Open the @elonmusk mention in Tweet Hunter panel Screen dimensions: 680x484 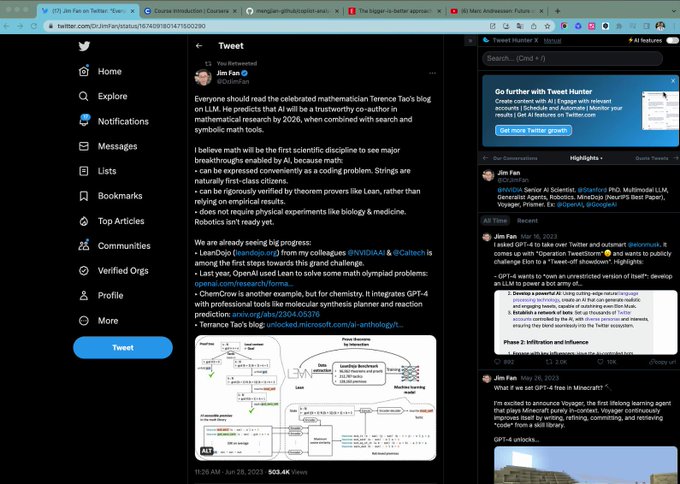644,245
